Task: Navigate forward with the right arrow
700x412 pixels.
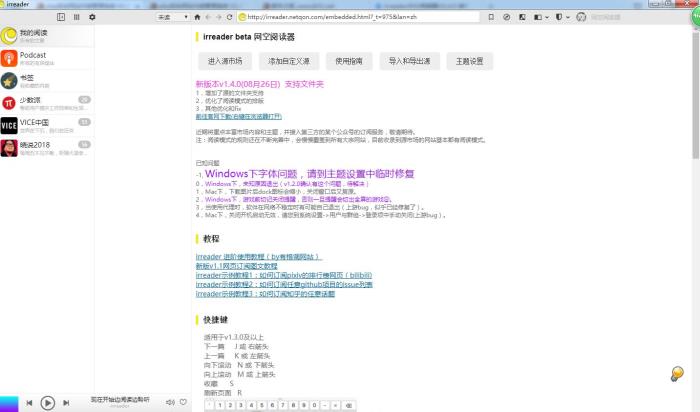Action: [x=219, y=17]
